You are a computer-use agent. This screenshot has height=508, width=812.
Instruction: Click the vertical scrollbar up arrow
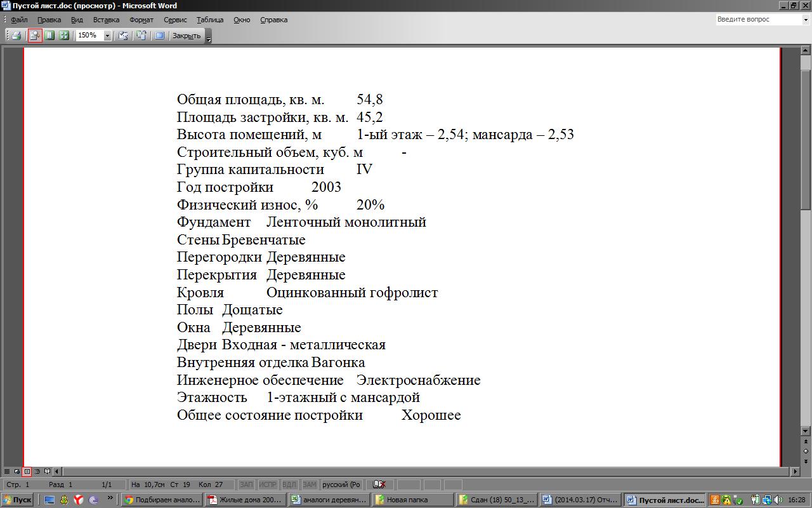tap(806, 50)
